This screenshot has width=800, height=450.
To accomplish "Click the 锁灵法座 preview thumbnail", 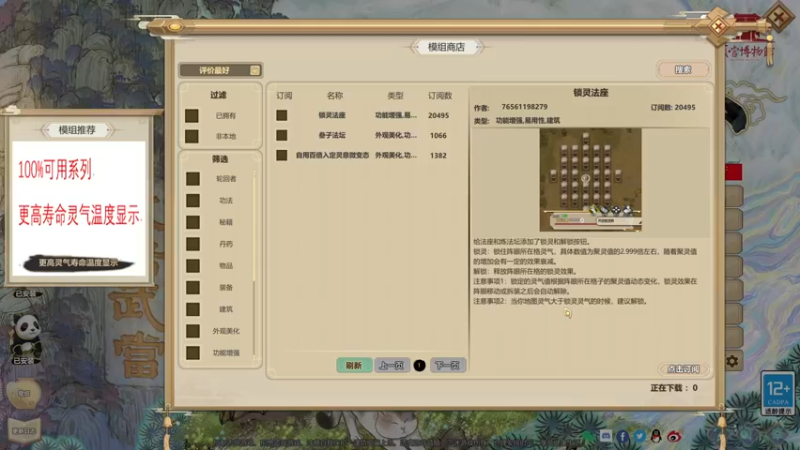I will click(590, 180).
